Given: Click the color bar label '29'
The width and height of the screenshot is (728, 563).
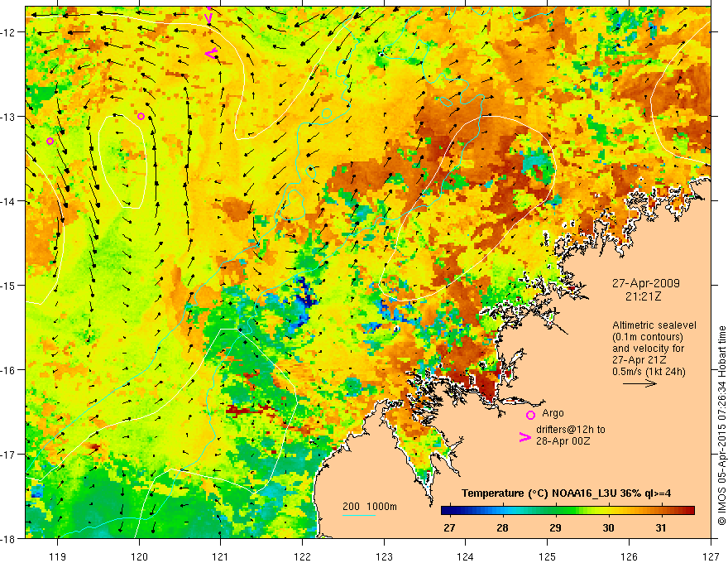Looking at the screenshot, I should [x=555, y=527].
